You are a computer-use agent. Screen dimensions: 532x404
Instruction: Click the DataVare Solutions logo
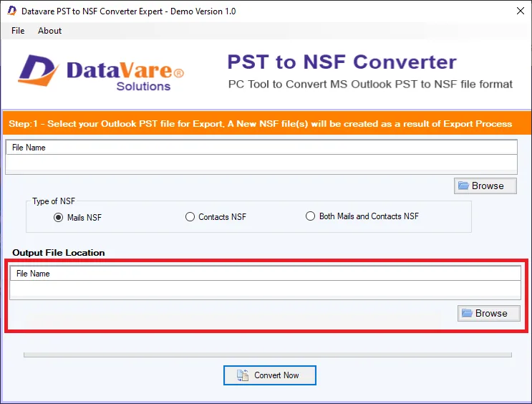101,73
